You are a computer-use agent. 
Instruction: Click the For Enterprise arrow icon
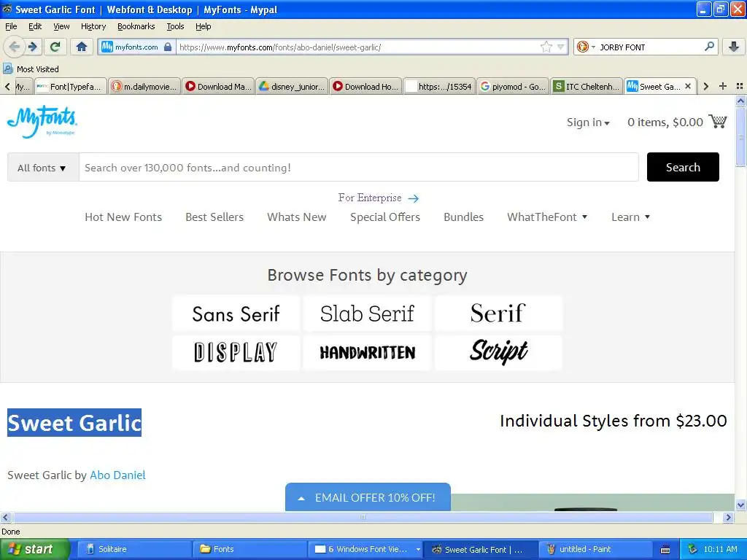(x=414, y=198)
